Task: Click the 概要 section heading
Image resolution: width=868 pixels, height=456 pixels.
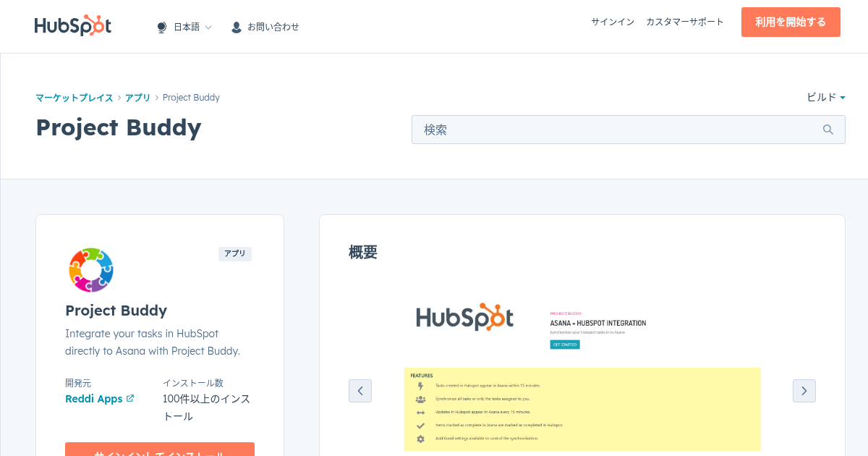Action: pos(363,253)
